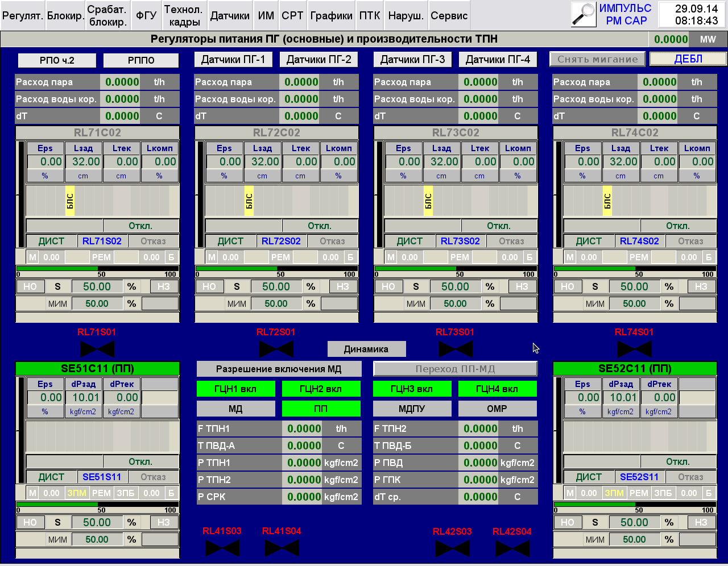The height and width of the screenshot is (566, 728).
Task: Click the RL71S01 valve symbol
Action: click(97, 349)
